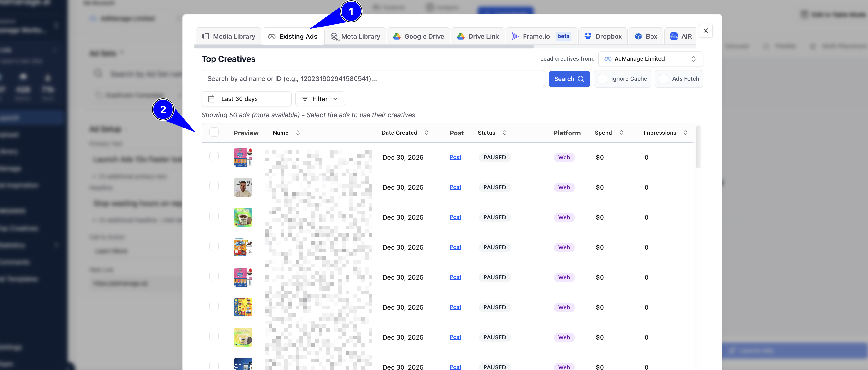Expand the Filter dropdown

pos(320,99)
